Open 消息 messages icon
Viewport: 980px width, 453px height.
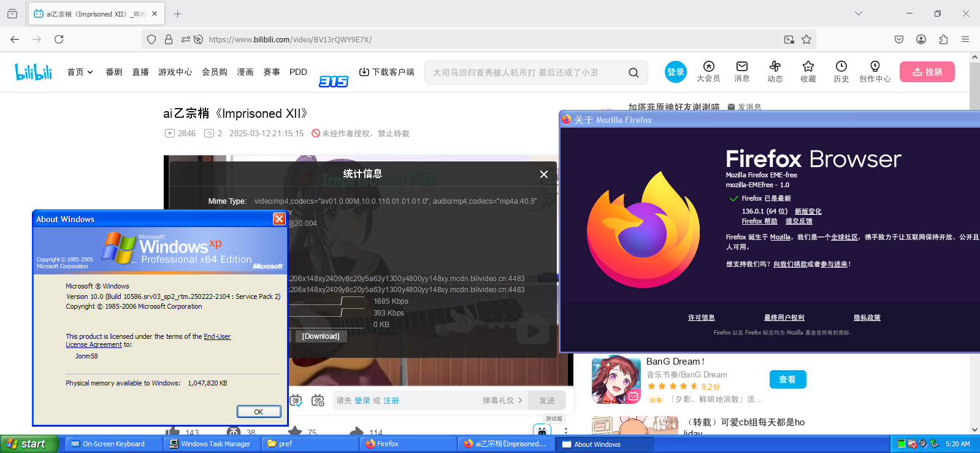742,66
